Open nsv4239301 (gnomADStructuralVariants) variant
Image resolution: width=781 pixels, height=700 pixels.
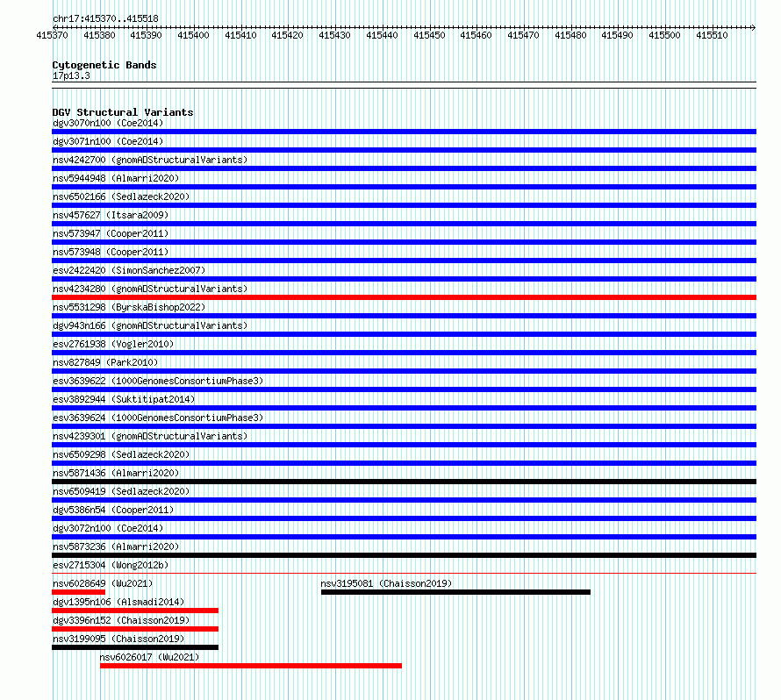click(x=150, y=436)
